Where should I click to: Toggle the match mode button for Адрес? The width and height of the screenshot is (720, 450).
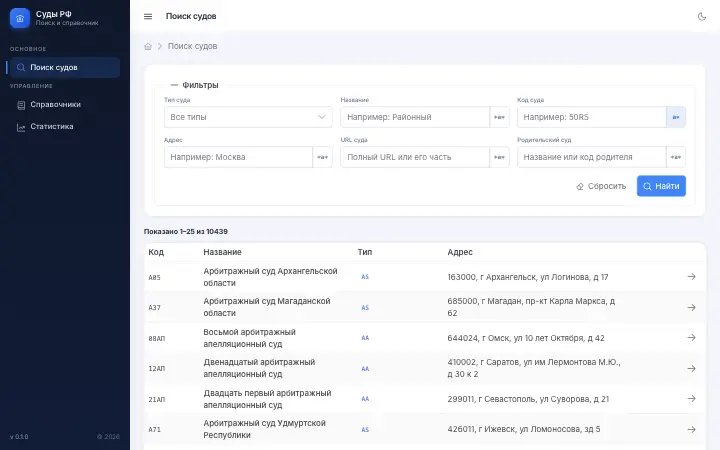pos(322,157)
